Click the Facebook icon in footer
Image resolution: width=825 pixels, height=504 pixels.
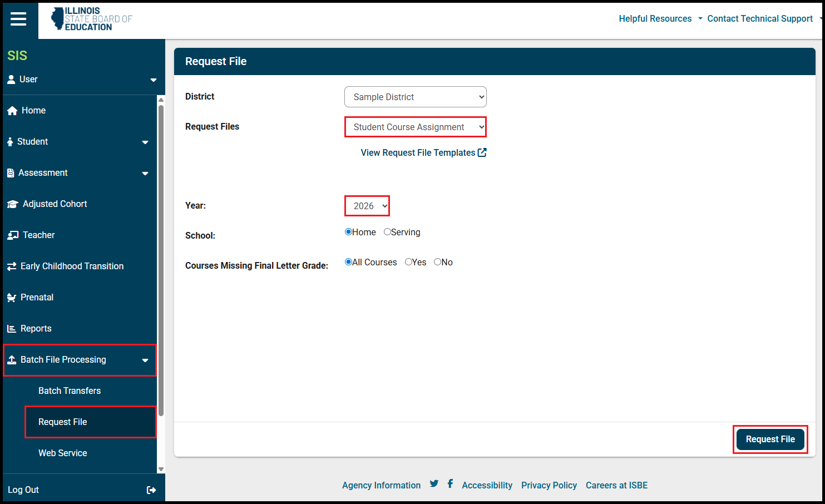[450, 484]
